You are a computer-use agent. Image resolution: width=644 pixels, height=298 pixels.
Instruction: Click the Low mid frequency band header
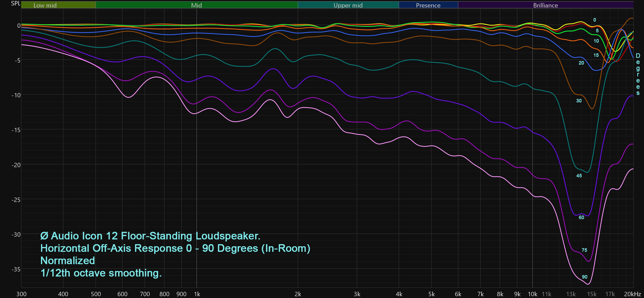[45, 5]
